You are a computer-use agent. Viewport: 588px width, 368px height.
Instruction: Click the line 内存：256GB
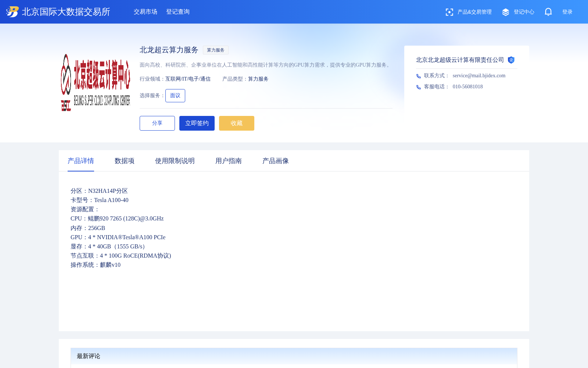click(88, 228)
